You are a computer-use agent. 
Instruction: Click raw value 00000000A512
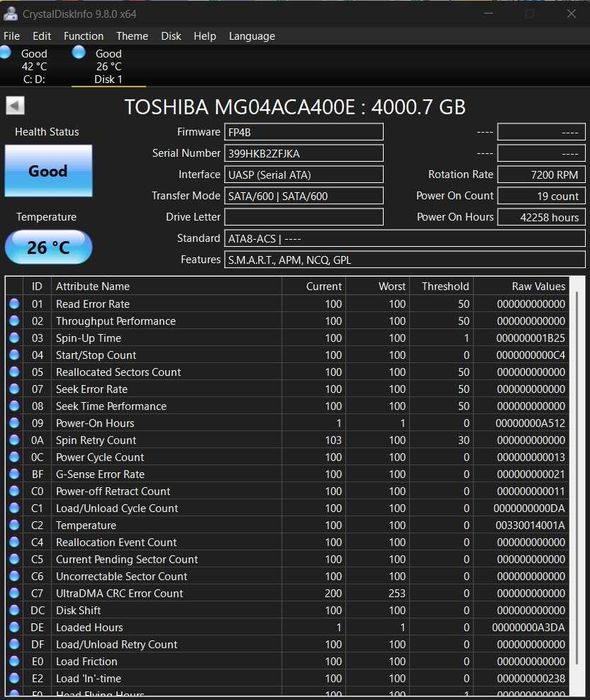530,423
